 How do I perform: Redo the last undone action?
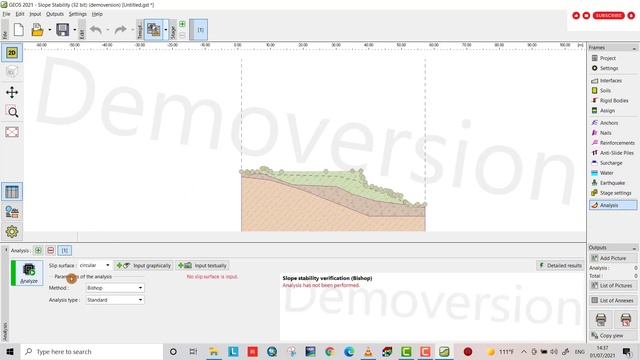[x=120, y=30]
